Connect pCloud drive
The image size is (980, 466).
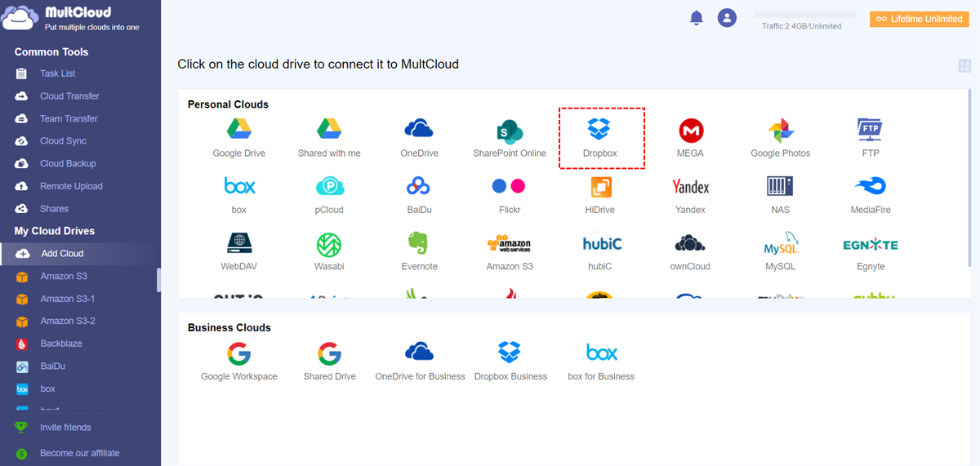[x=329, y=195]
